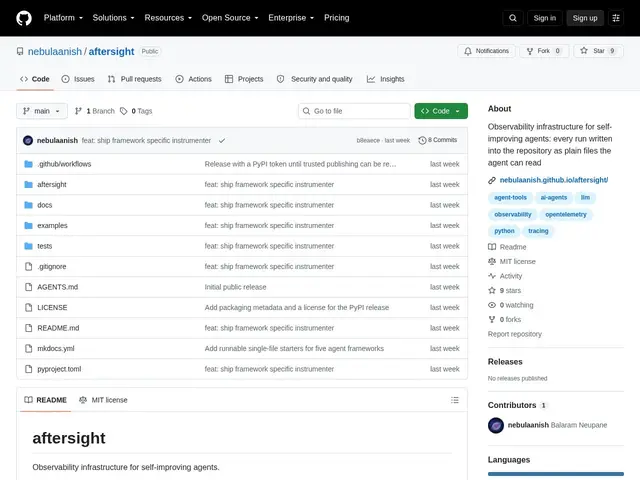Switch to the Pull requests tab
Image resolution: width=640 pixels, height=480 pixels.
coord(135,79)
